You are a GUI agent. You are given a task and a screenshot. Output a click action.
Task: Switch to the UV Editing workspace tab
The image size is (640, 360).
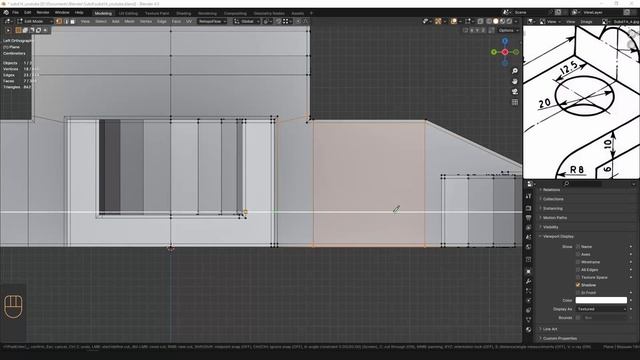pos(128,13)
